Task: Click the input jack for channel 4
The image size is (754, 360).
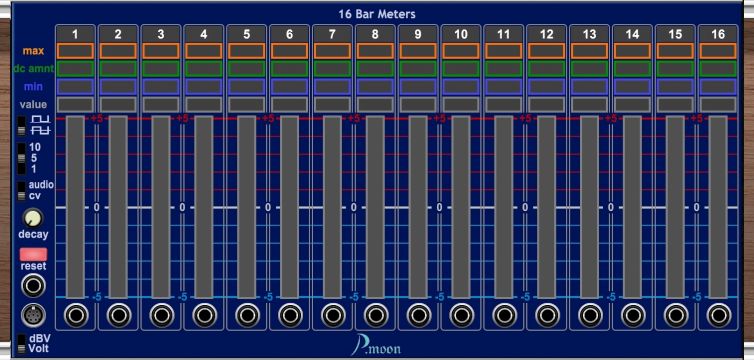Action: coord(204,316)
